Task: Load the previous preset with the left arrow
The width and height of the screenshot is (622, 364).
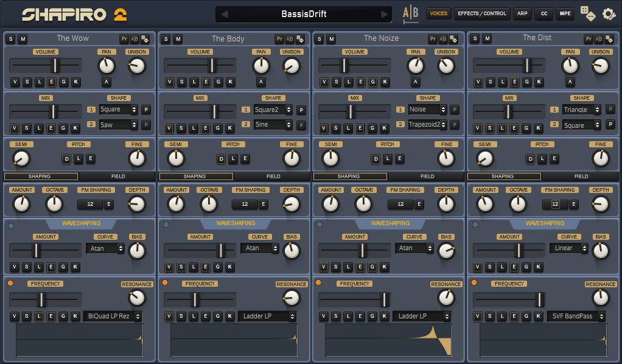Action: pos(225,14)
